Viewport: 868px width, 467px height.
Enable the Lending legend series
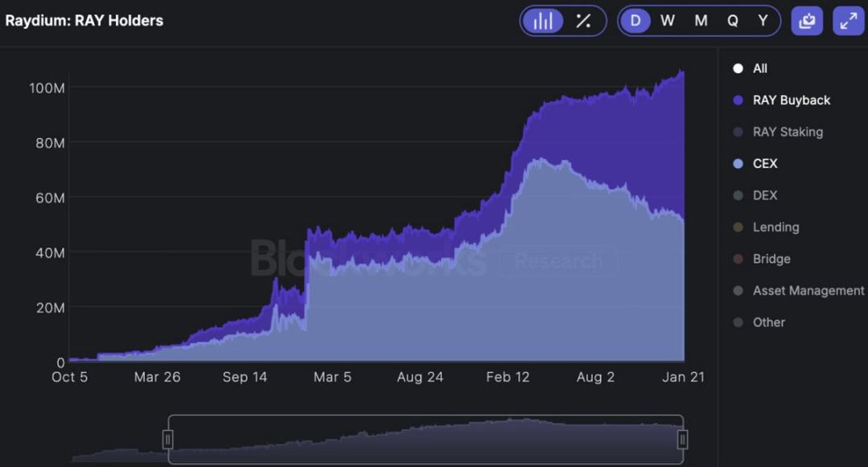pyautogui.click(x=775, y=227)
